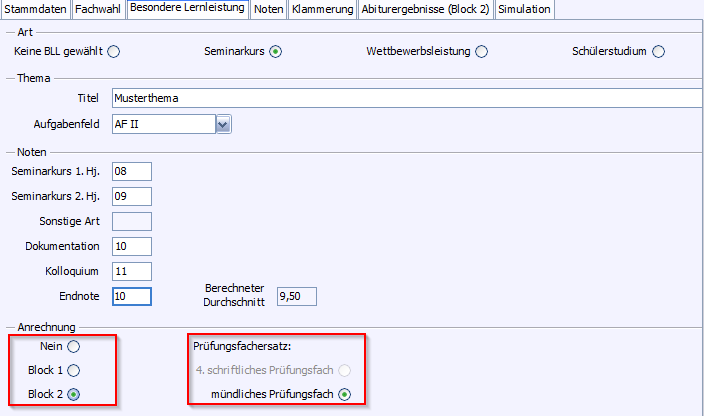Choose Schülerstudium radio option
Screen dimensions: 704x416
pos(657,51)
